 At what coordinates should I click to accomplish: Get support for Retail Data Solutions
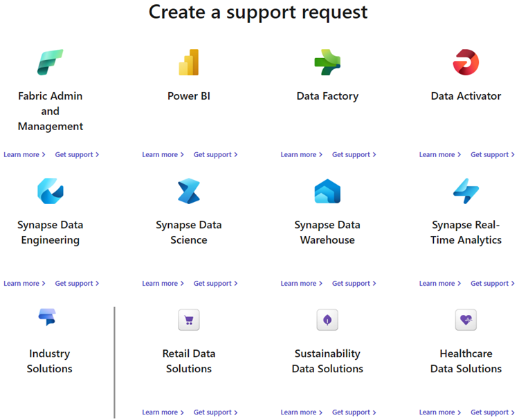pyautogui.click(x=215, y=412)
